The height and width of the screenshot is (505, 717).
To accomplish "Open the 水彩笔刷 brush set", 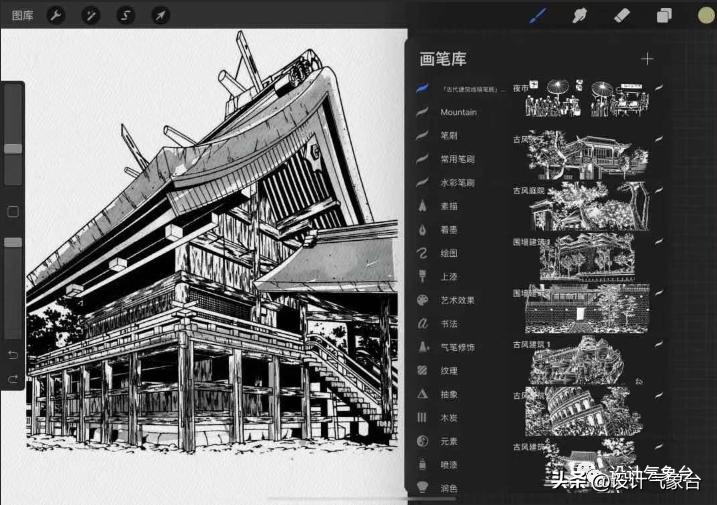I will (x=460, y=183).
